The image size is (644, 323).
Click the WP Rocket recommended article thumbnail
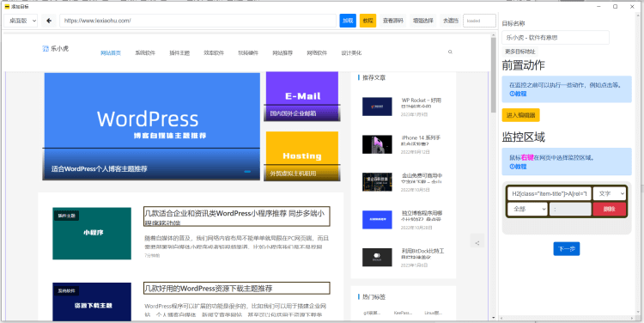[x=377, y=107]
